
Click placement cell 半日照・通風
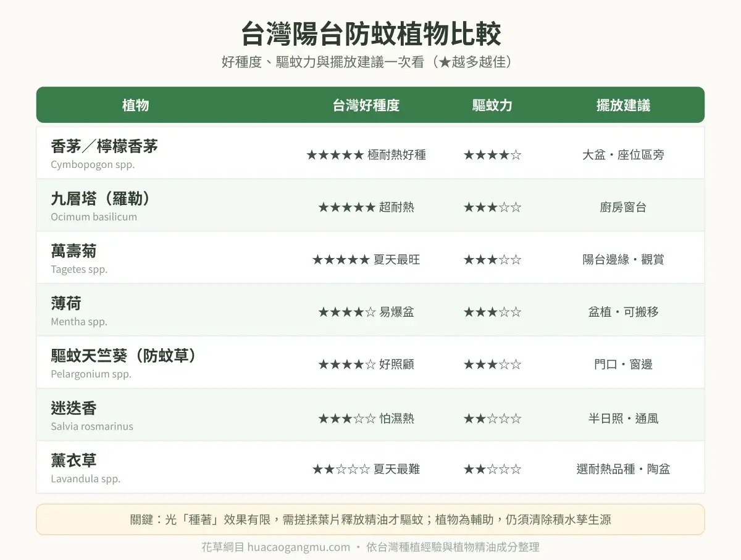click(623, 419)
